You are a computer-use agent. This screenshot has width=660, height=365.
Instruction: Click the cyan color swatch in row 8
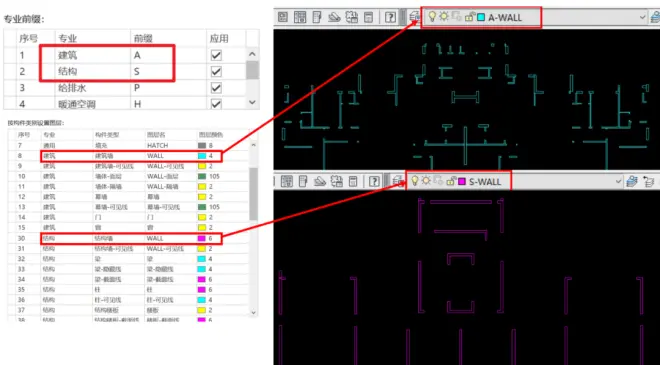pos(202,156)
